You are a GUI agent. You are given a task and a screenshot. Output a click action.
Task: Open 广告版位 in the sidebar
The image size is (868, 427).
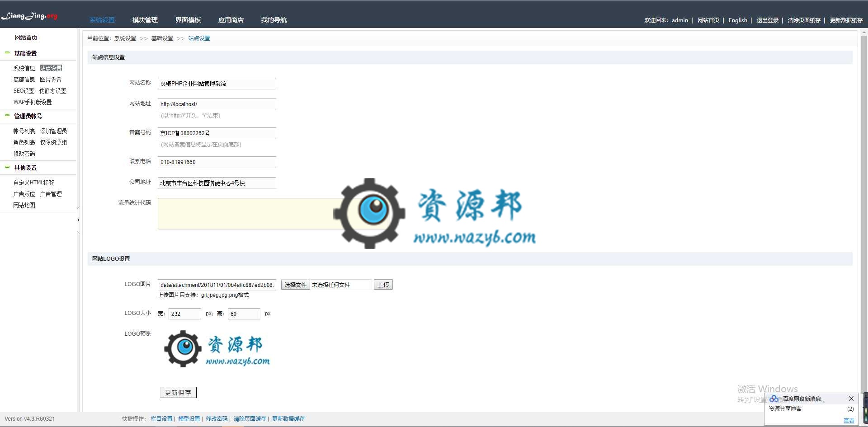point(24,194)
